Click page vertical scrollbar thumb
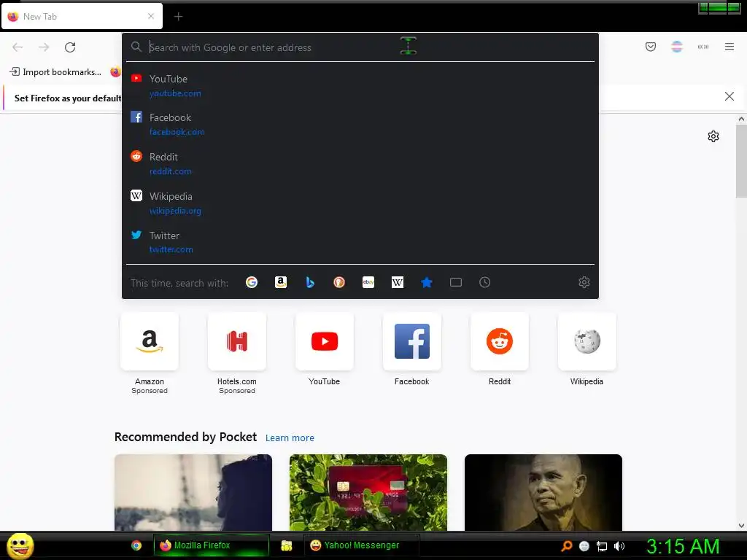Viewport: 747px width, 560px height. point(741,161)
